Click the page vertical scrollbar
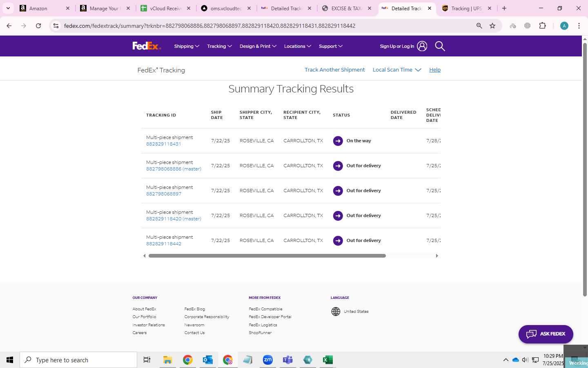 tap(585, 169)
